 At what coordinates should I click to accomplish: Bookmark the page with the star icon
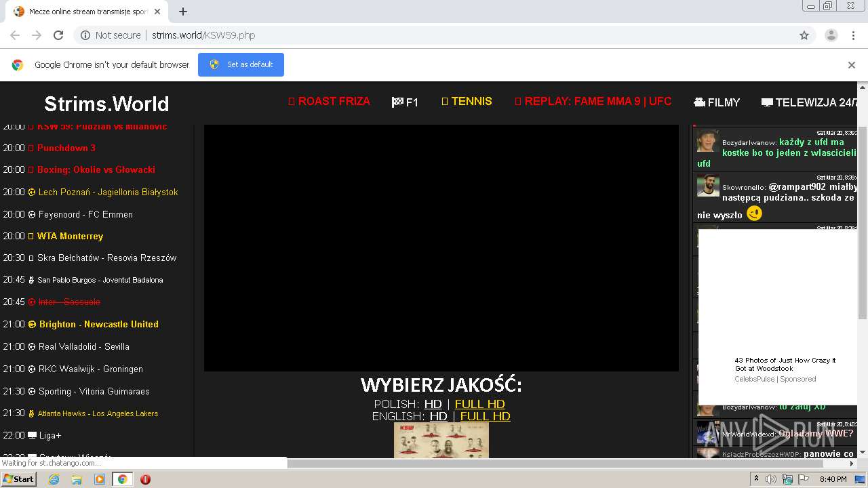point(804,35)
